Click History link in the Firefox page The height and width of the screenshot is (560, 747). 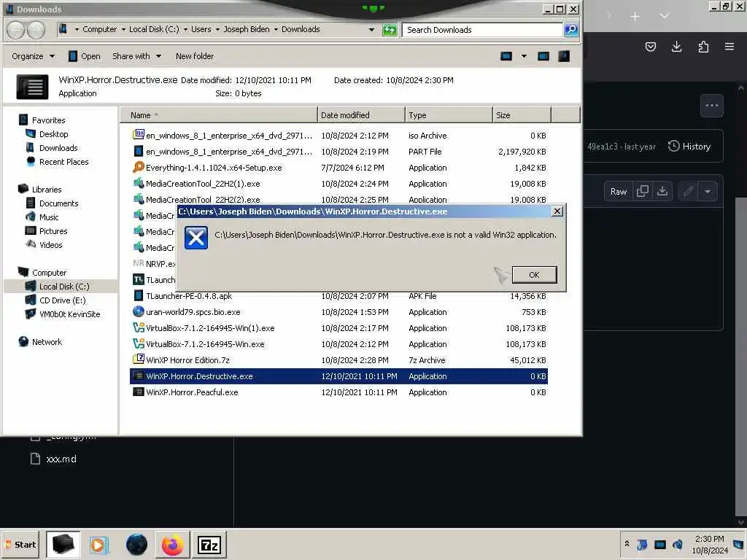[x=689, y=147]
